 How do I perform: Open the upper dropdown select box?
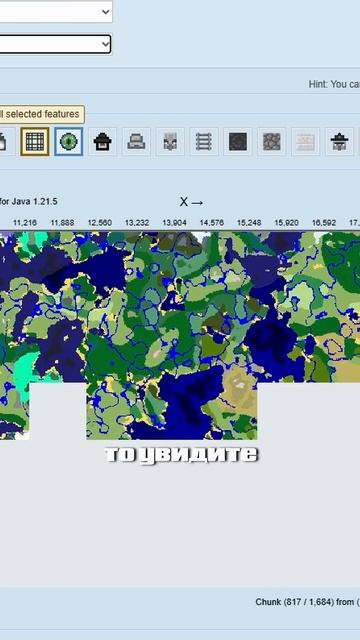point(56,11)
